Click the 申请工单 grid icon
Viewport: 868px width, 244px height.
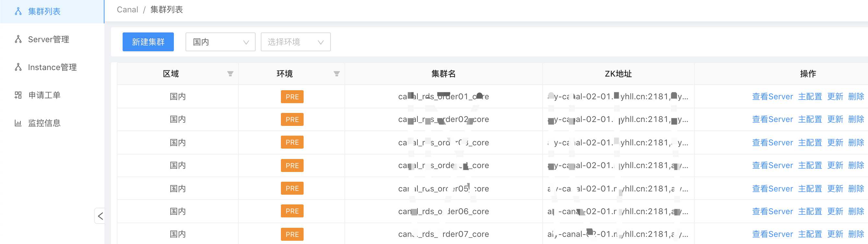[x=18, y=95]
